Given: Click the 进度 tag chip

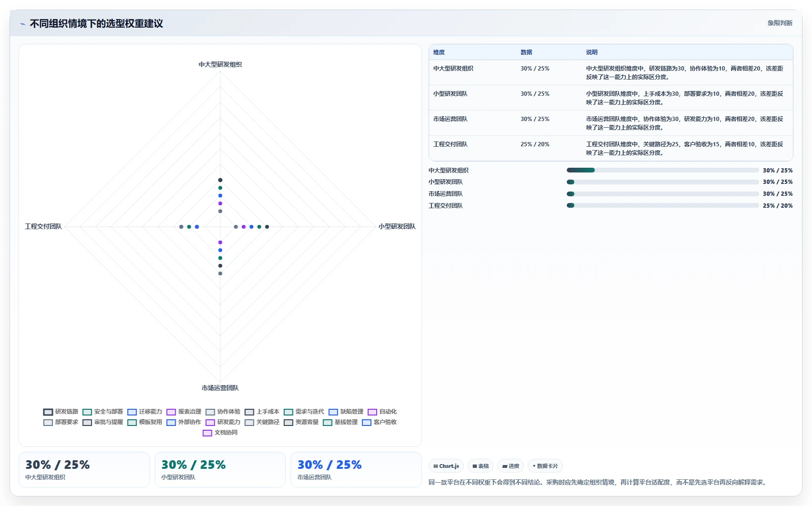Looking at the screenshot, I should tap(511, 466).
